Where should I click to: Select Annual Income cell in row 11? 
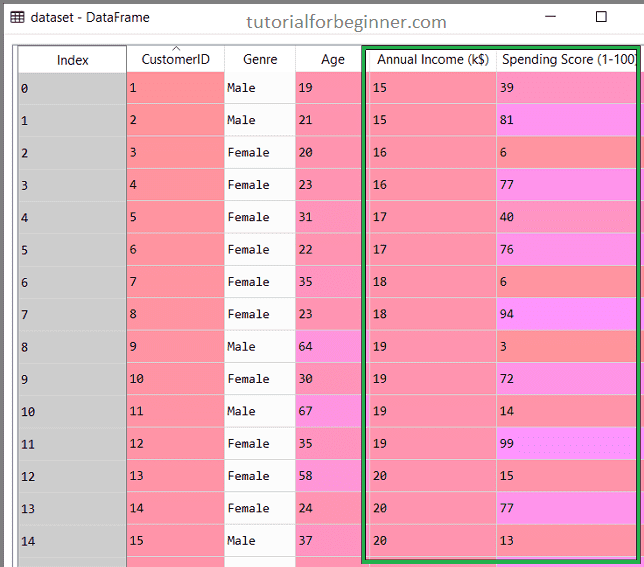point(433,444)
